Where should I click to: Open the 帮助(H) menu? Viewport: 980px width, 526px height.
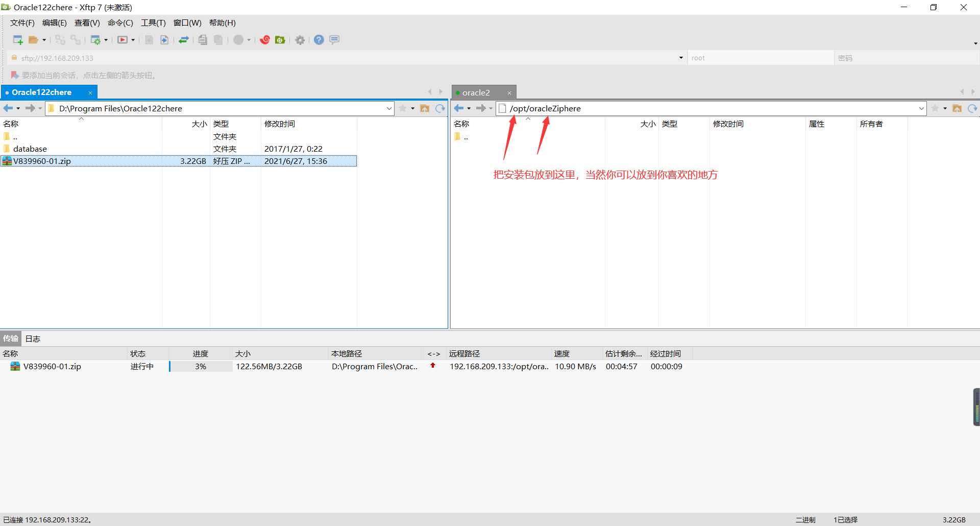(x=222, y=23)
